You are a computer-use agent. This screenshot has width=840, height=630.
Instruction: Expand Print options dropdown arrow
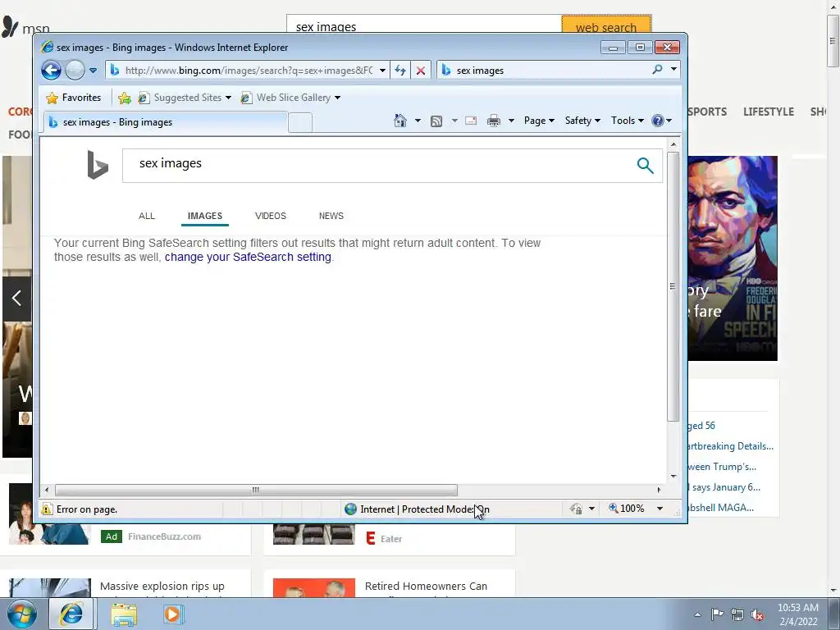point(511,121)
